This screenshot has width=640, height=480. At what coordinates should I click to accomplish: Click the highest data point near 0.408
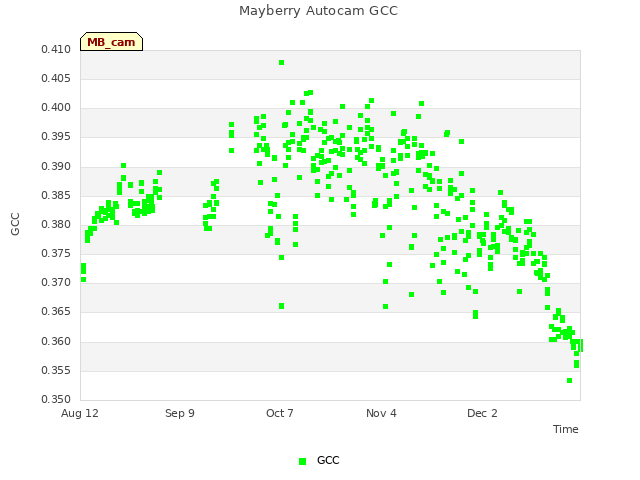coord(282,62)
